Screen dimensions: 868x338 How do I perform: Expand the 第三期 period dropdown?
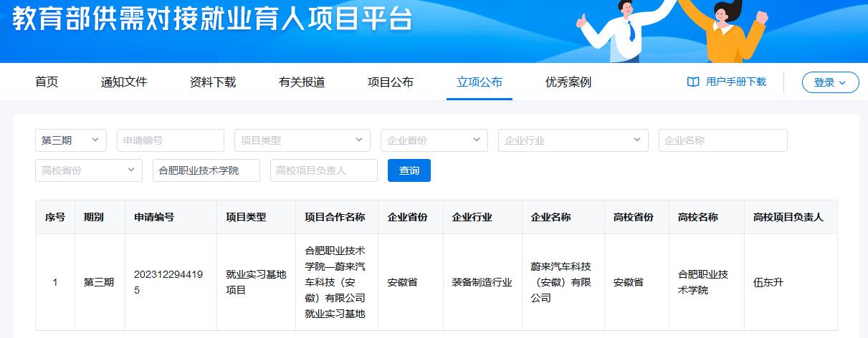70,140
